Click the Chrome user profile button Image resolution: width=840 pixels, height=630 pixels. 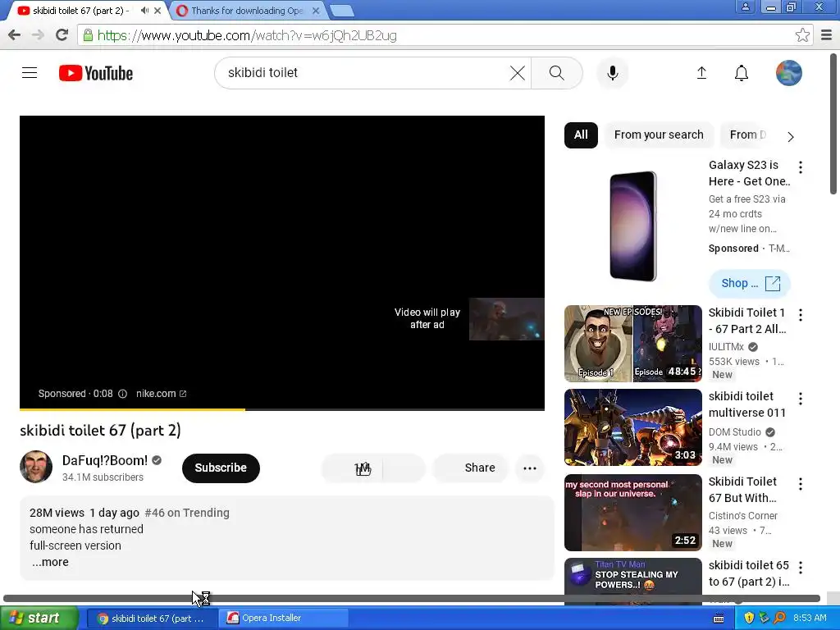pos(745,7)
